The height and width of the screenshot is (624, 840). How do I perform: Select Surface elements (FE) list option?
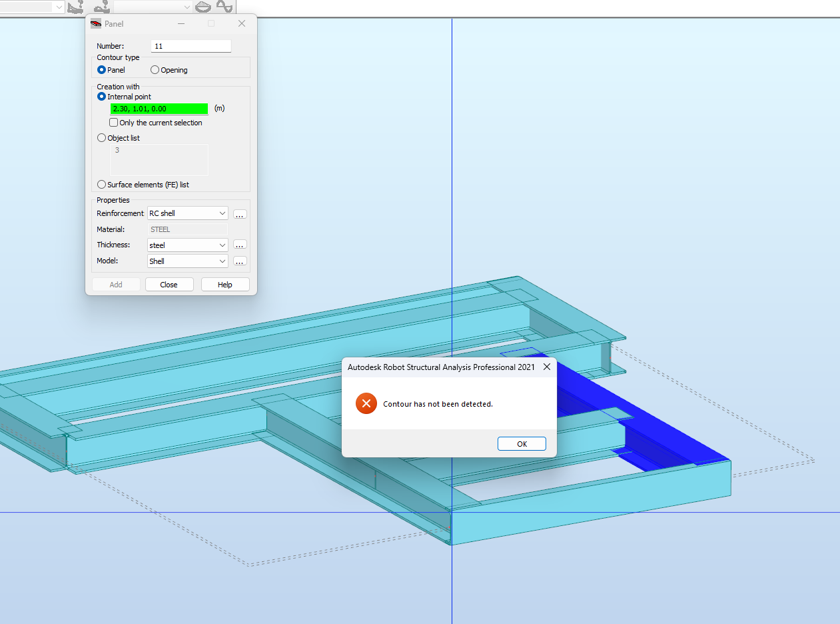[x=101, y=184]
